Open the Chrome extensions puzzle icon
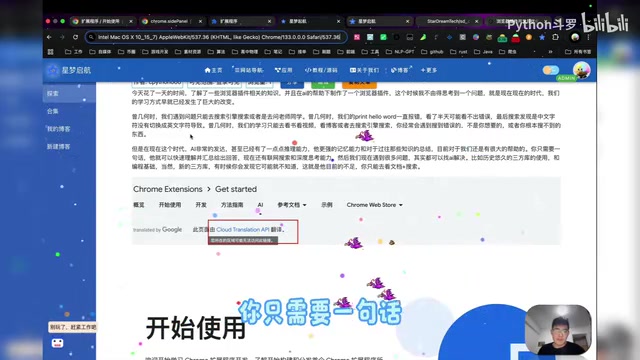 pos(555,37)
